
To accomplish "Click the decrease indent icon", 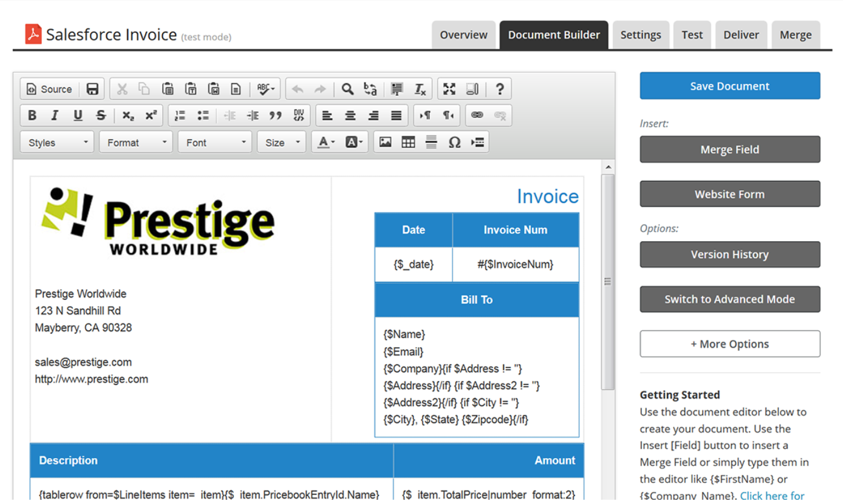I will pyautogui.click(x=230, y=115).
